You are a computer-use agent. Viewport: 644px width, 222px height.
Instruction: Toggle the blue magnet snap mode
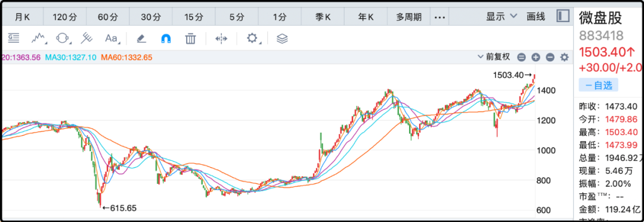(x=166, y=39)
